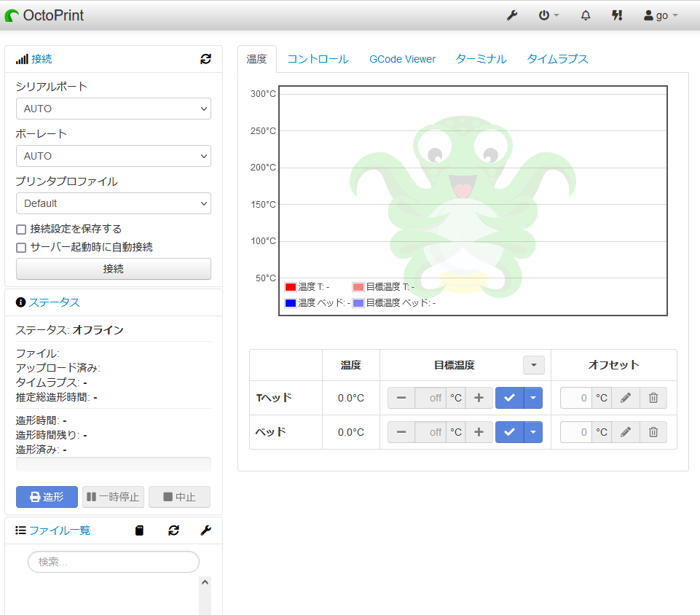Open the settings wrench in top navbar
The height and width of the screenshot is (615, 700).
pos(511,15)
